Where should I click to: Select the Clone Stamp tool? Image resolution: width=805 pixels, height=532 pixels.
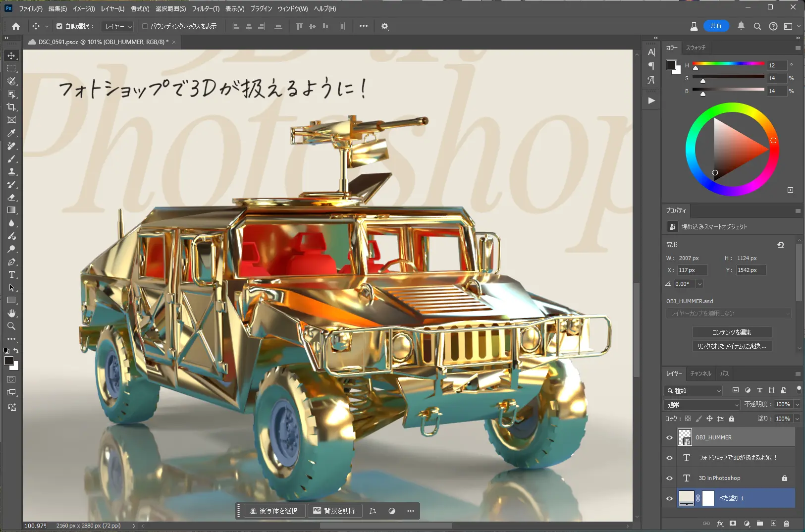coord(11,171)
